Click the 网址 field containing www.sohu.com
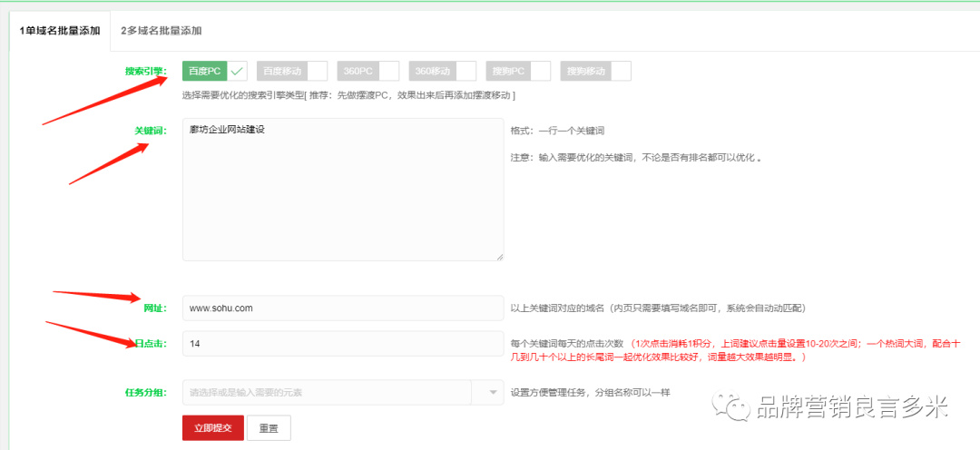 pyautogui.click(x=342, y=308)
